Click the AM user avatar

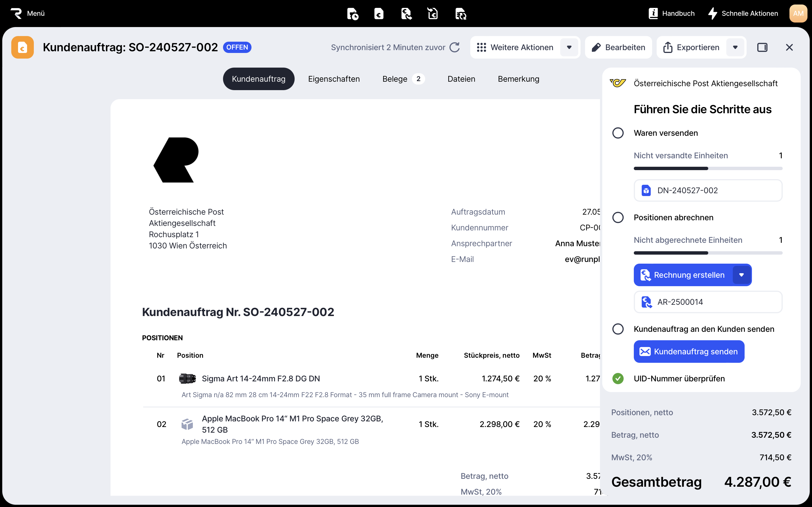pos(798,14)
